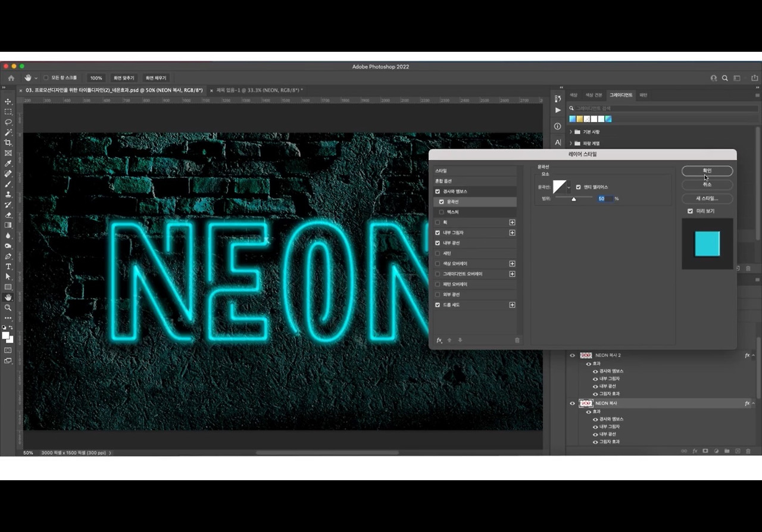Toggle the 경사와 엠보스 effect checkbox
This screenshot has height=532, width=762.
(438, 192)
